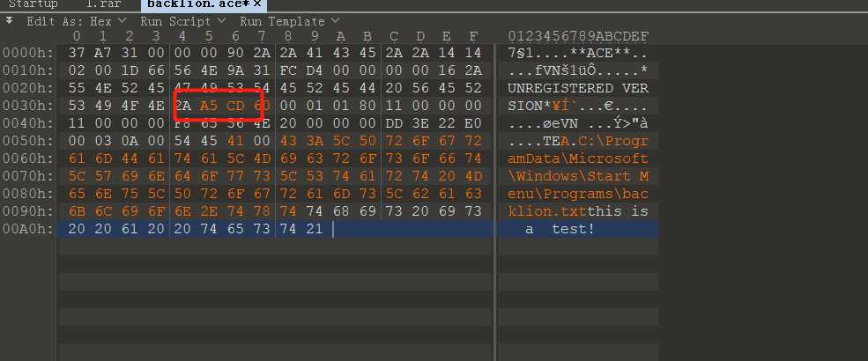Viewport: 868px width, 361px height.
Task: Click ASCII text 'enu\Programs\bac'
Action: (578, 194)
